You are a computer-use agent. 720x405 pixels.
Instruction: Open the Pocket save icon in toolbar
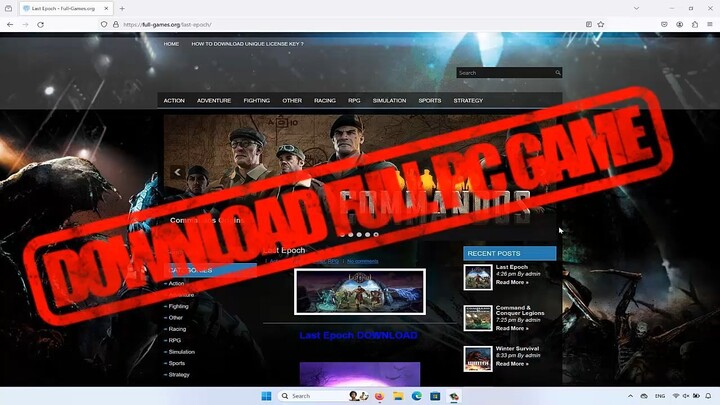664,24
